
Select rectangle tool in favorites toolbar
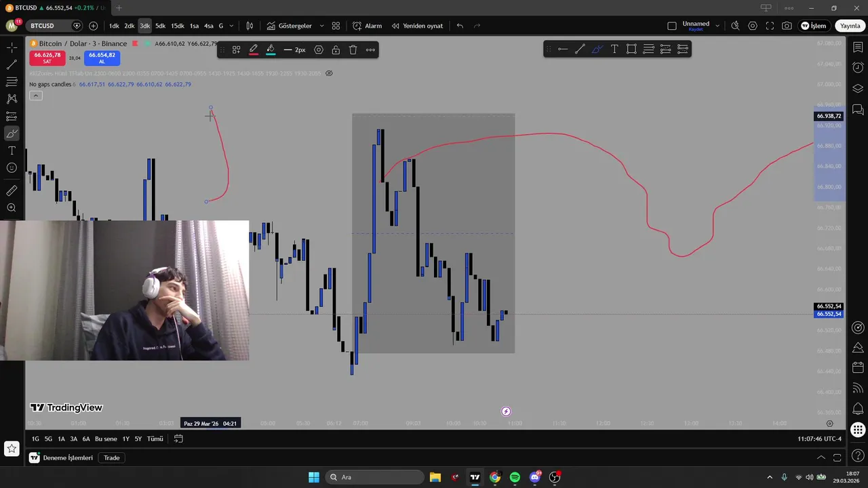[631, 49]
